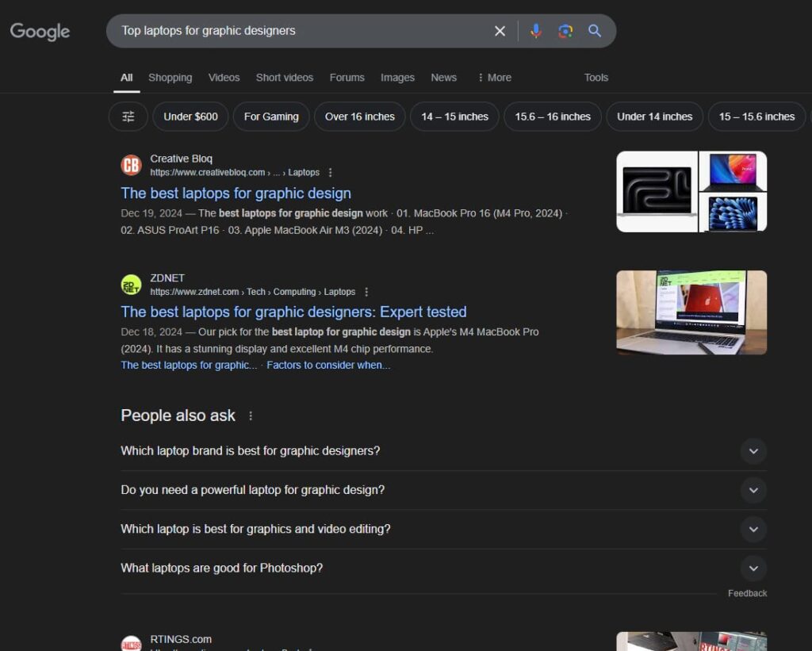
Task: Open the More search categories menu
Action: click(494, 78)
